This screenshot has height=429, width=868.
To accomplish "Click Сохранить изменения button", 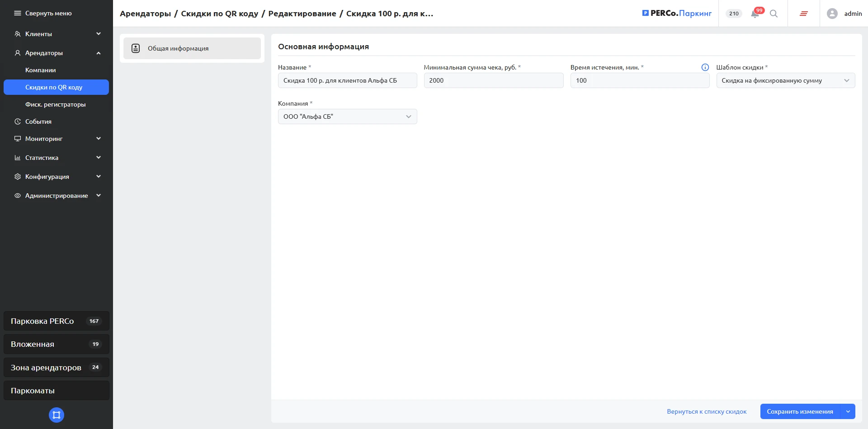I will tap(800, 411).
